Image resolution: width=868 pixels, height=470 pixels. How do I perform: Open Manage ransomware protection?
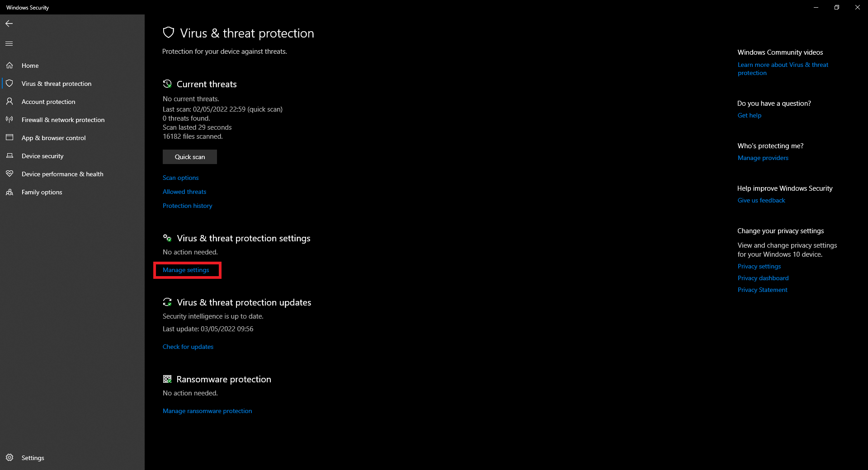point(208,411)
